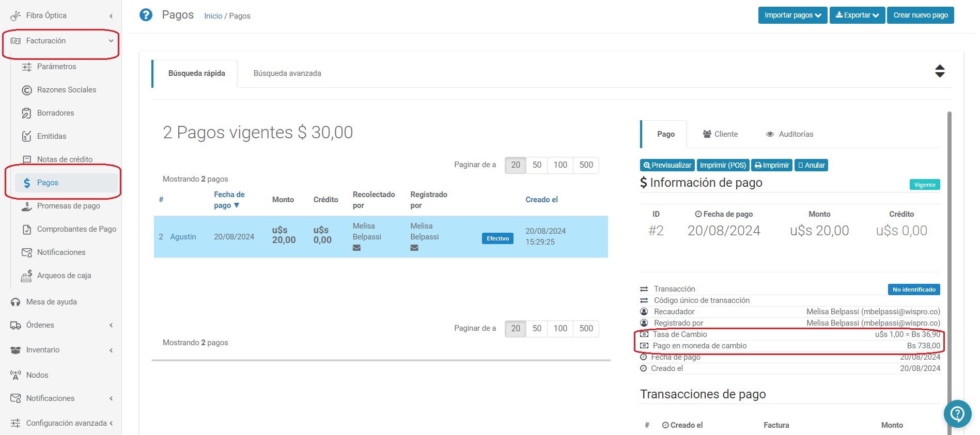This screenshot has width=980, height=435.
Task: Set top pagination to 500
Action: [x=586, y=165]
